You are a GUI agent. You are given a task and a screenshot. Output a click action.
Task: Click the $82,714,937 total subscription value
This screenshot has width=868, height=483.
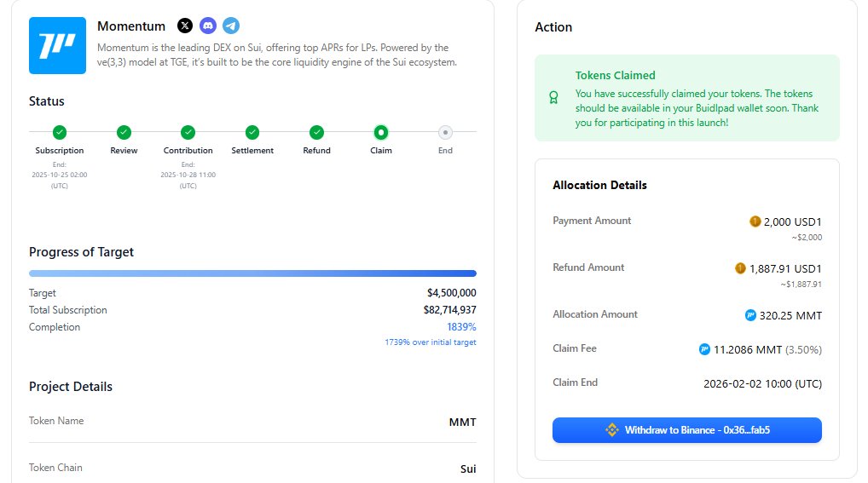(x=450, y=310)
